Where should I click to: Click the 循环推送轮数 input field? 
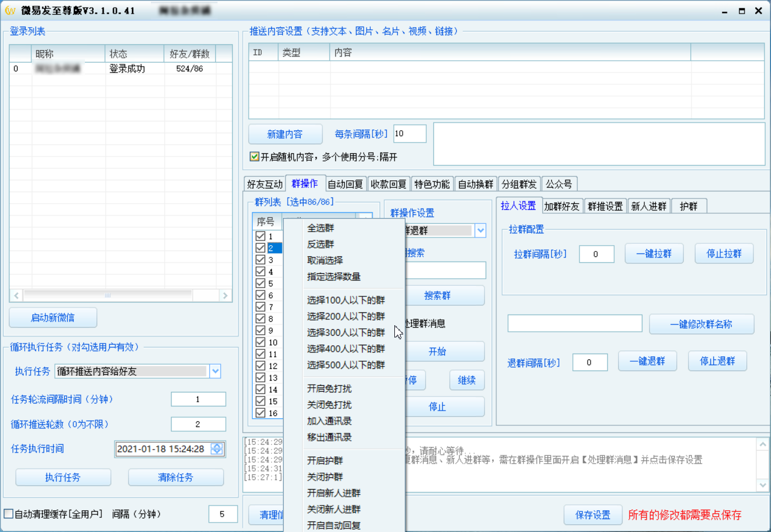pyautogui.click(x=199, y=424)
